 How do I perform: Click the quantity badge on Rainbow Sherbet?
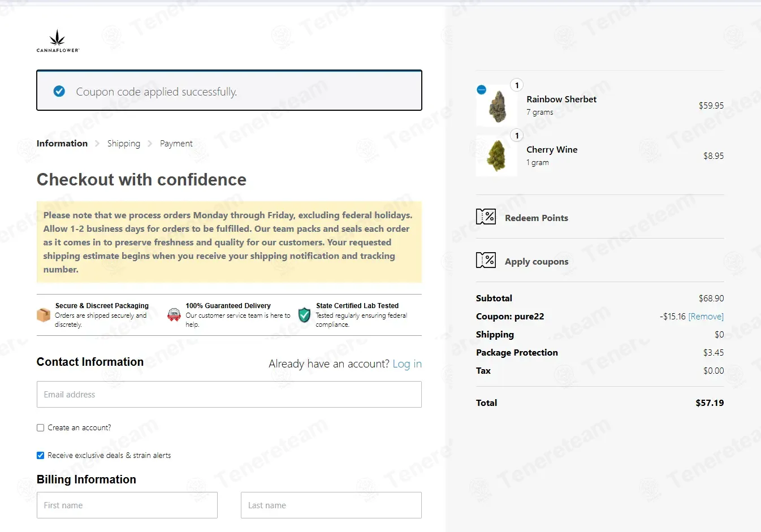pyautogui.click(x=517, y=85)
